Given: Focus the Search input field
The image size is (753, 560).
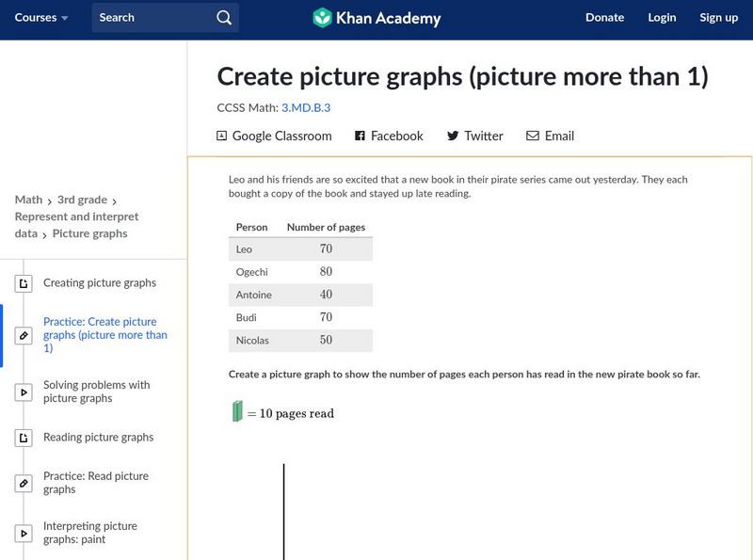Looking at the screenshot, I should click(x=151, y=18).
